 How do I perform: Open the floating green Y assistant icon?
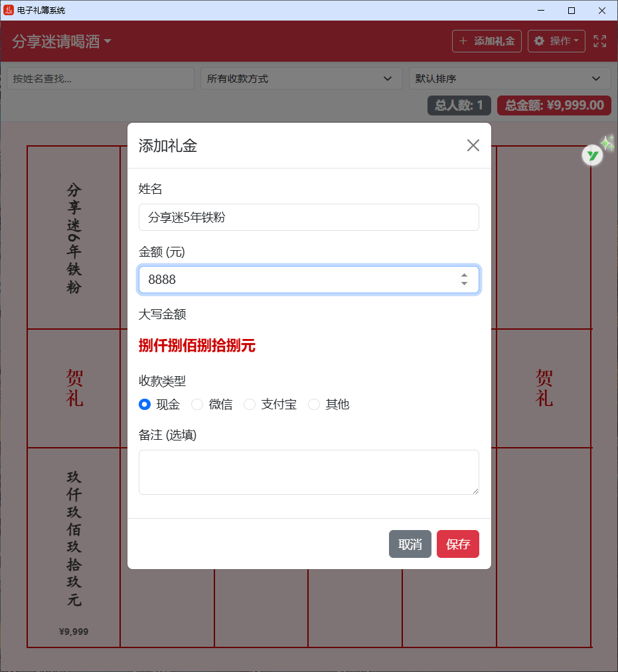pyautogui.click(x=593, y=155)
